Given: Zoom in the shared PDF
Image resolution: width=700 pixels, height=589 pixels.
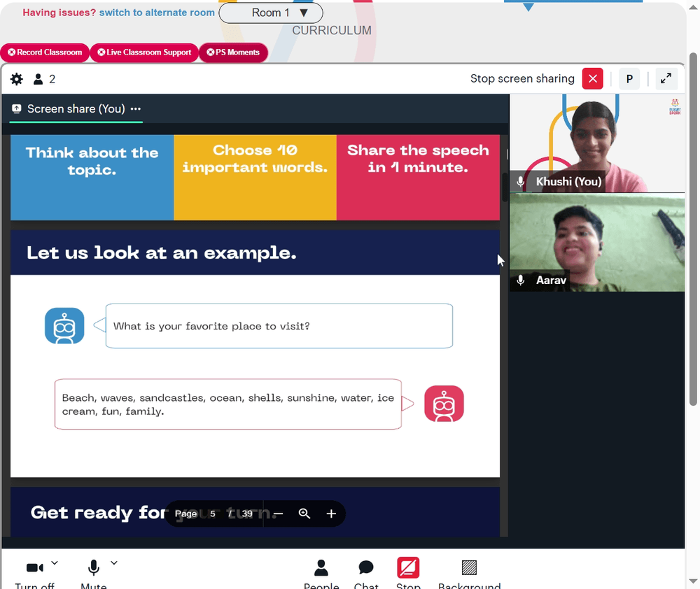Looking at the screenshot, I should click(331, 513).
